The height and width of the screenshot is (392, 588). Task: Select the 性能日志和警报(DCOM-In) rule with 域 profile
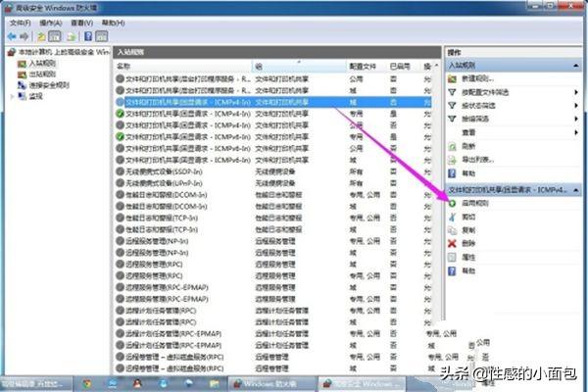point(273,207)
